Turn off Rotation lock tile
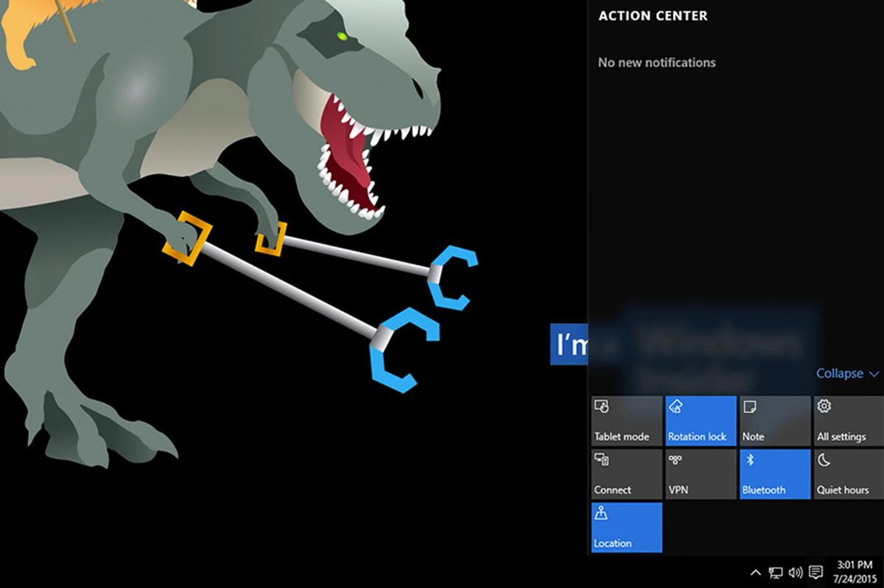The width and height of the screenshot is (884, 588). (x=700, y=421)
